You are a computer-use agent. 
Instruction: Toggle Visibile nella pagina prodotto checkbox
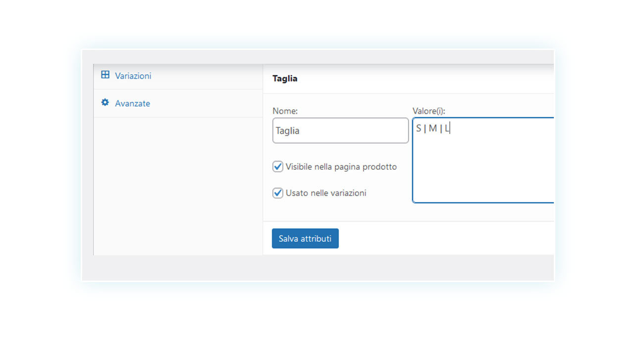coord(278,167)
